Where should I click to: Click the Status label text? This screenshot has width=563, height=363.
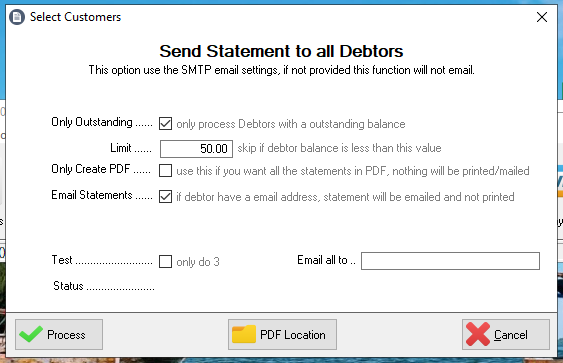pos(68,286)
